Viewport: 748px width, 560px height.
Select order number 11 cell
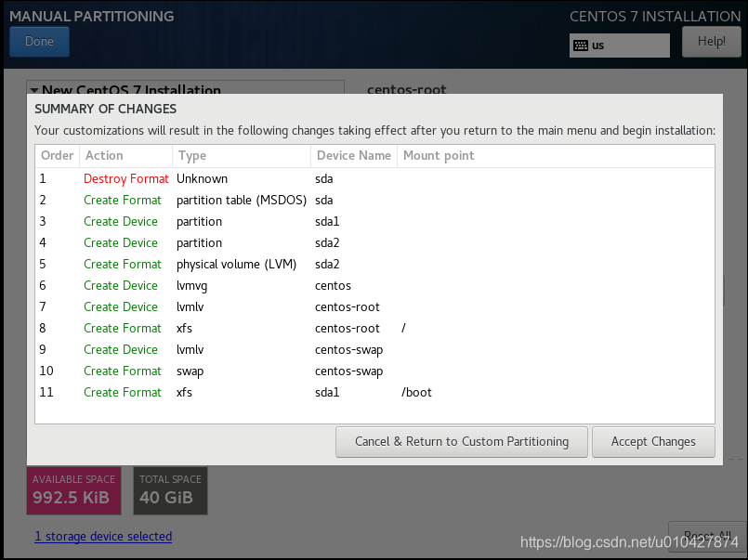(46, 392)
